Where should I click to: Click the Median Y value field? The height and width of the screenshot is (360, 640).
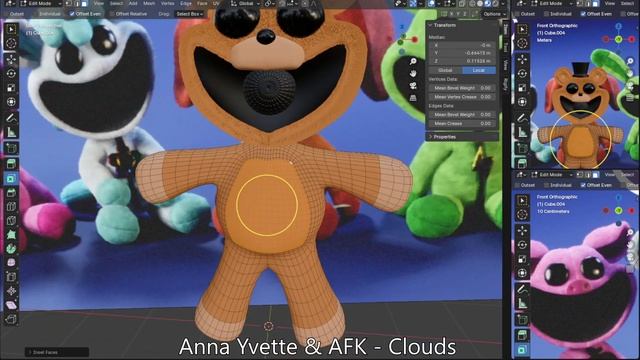pos(462,53)
